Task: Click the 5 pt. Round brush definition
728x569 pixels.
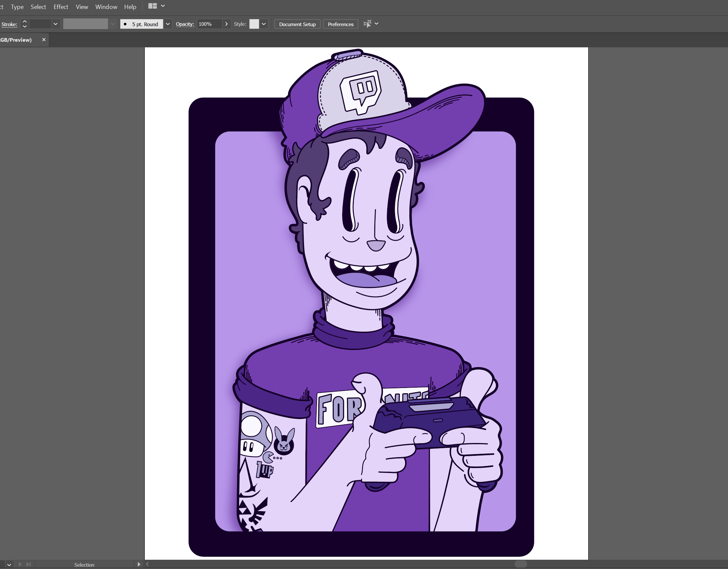Action: click(x=142, y=24)
